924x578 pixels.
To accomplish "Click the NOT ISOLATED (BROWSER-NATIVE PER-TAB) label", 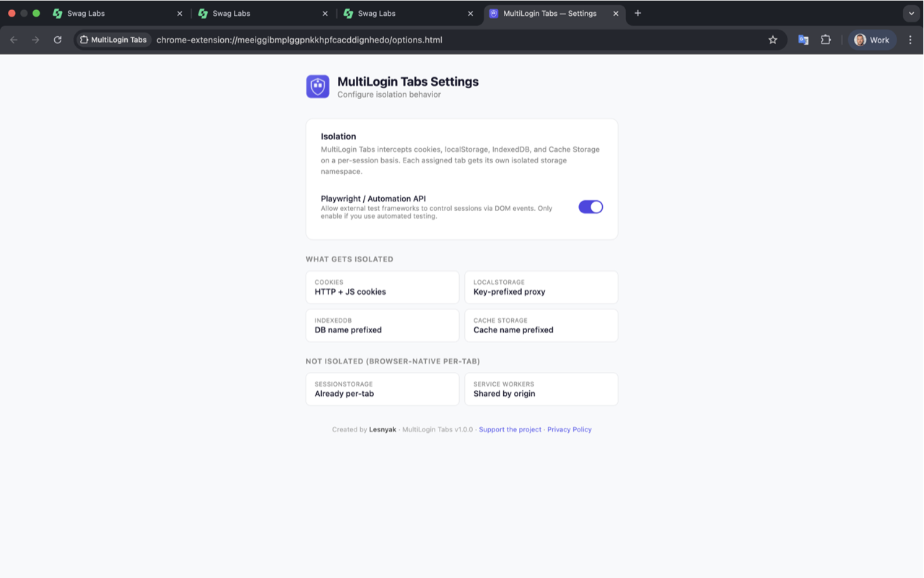I will [x=393, y=361].
